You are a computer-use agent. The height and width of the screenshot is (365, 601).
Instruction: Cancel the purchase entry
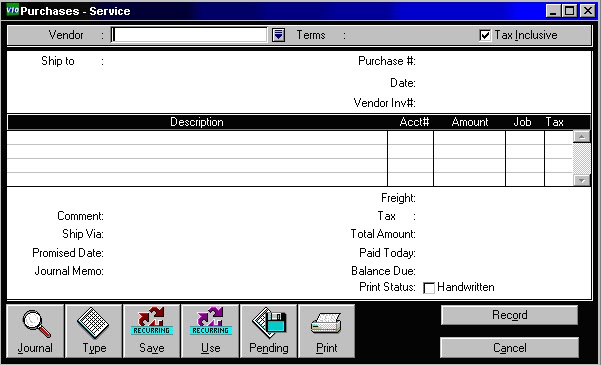pyautogui.click(x=509, y=348)
